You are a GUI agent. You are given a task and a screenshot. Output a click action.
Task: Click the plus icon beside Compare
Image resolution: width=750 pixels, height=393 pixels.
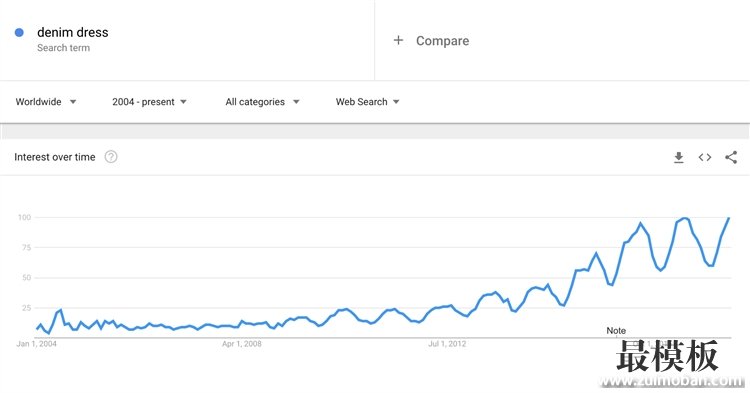[398, 40]
